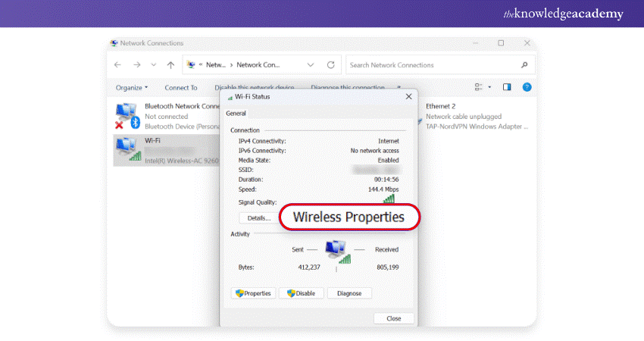
Task: Open Wireless Properties
Action: pyautogui.click(x=349, y=217)
